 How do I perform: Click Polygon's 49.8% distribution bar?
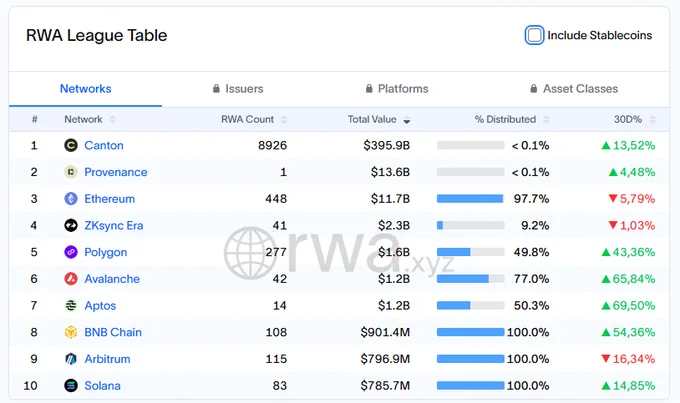471,252
